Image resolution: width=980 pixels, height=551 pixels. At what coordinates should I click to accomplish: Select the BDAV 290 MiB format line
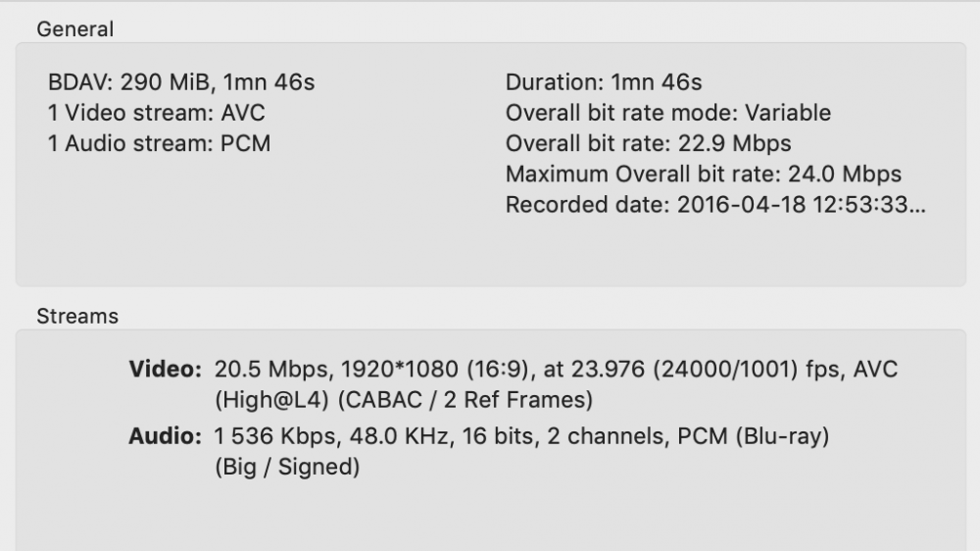(181, 82)
